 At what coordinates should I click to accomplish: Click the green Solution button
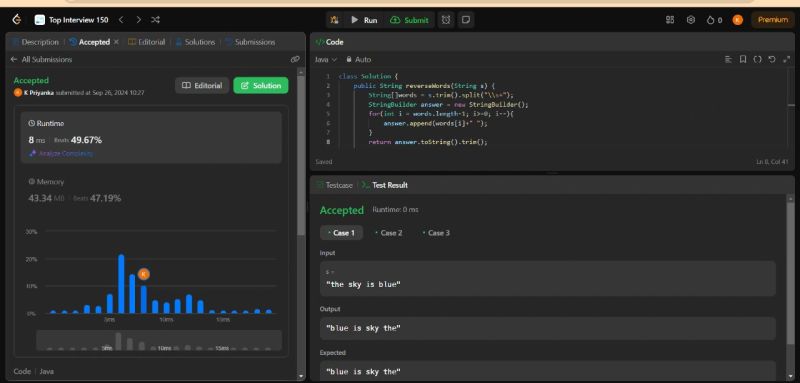pos(261,86)
